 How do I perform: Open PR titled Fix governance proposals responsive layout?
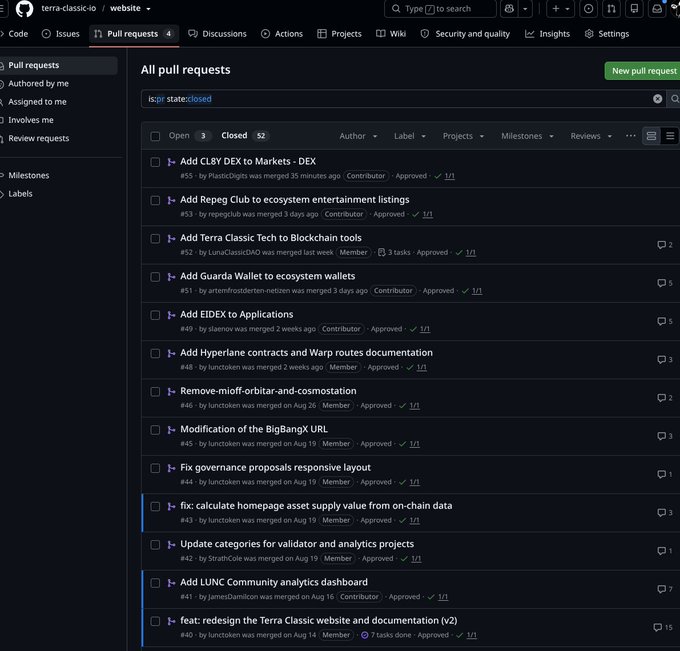[275, 468]
